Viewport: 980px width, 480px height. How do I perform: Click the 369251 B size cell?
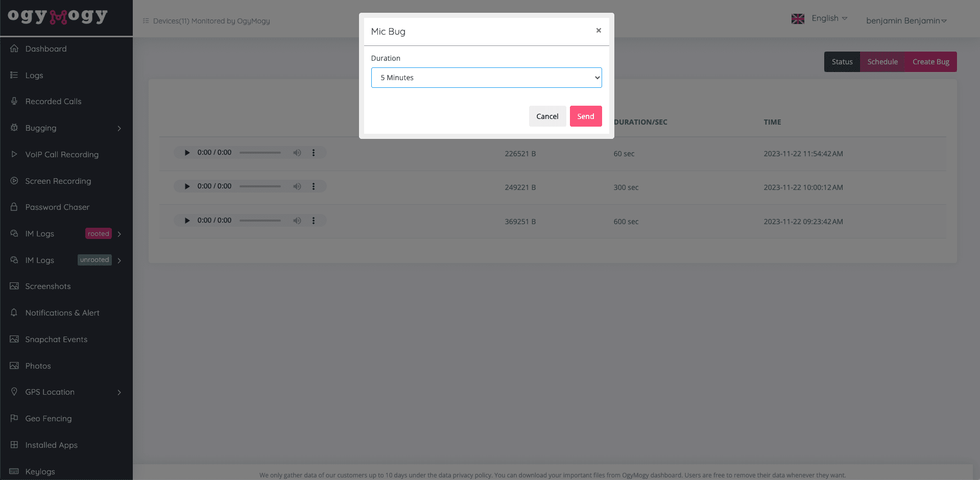(x=520, y=222)
